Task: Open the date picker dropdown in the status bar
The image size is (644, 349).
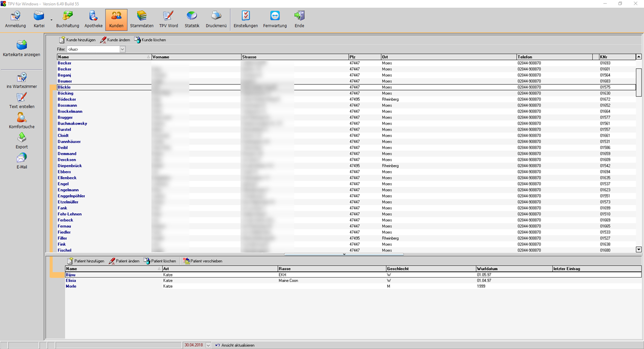Action: tap(208, 345)
